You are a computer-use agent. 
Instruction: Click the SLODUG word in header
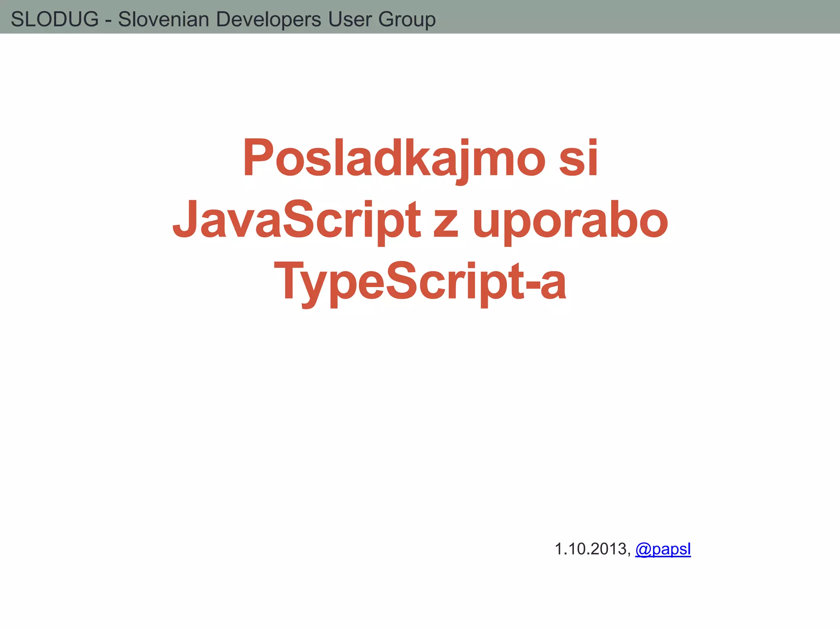click(55, 19)
